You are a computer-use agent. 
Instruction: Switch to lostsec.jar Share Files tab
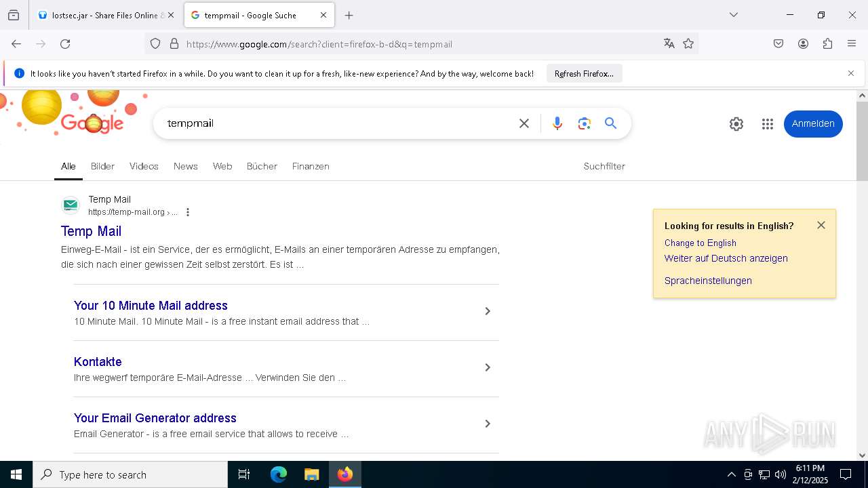click(x=102, y=15)
